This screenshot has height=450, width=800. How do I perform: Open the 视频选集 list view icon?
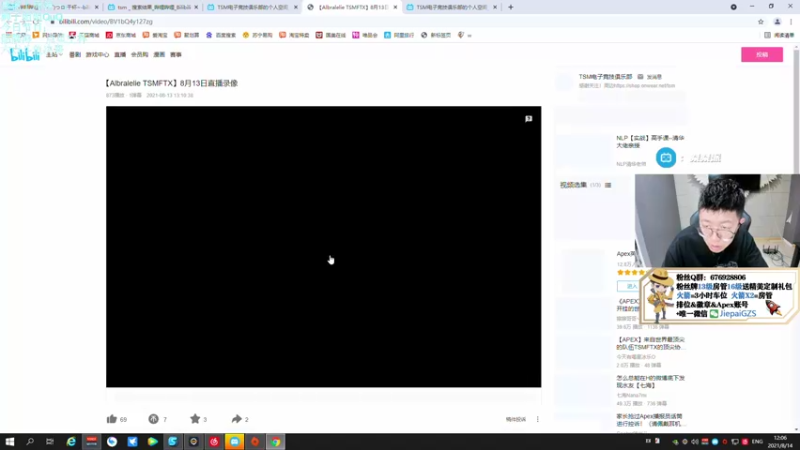608,185
